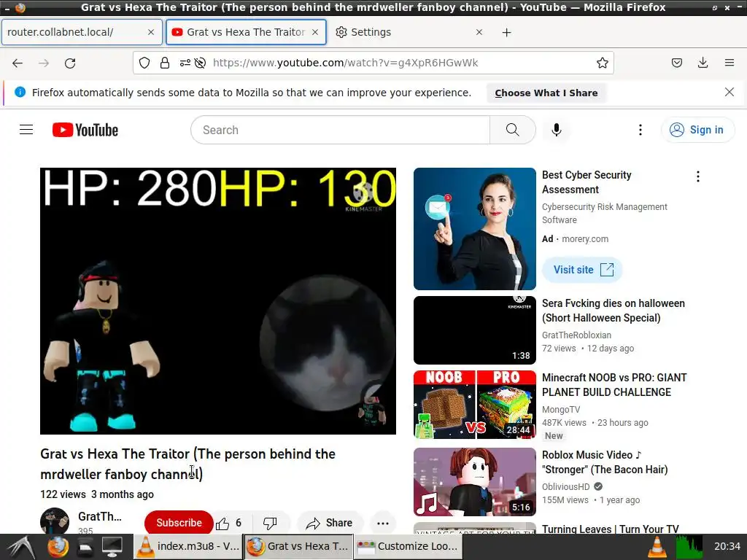
Task: Open the site permissions icon in address bar
Action: (x=185, y=63)
